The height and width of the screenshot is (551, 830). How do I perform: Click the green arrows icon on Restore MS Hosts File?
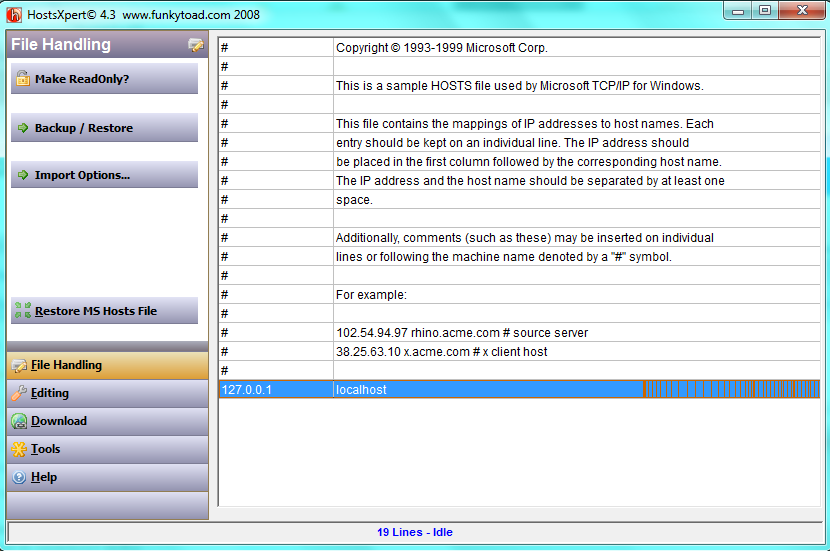click(23, 311)
